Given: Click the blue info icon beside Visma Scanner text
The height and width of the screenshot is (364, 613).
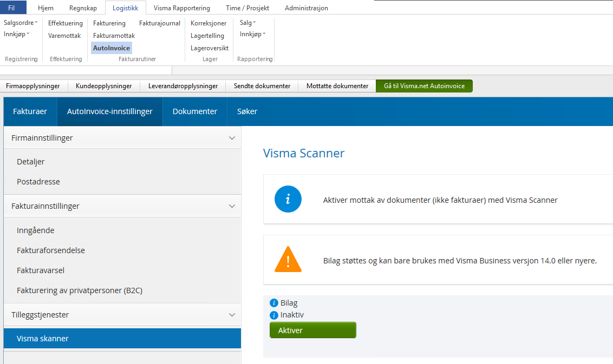Looking at the screenshot, I should click(x=288, y=199).
